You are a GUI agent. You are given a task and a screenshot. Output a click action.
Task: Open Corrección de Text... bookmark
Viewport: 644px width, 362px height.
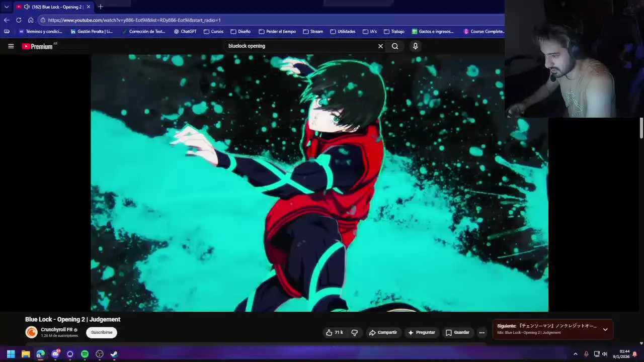pos(143,32)
